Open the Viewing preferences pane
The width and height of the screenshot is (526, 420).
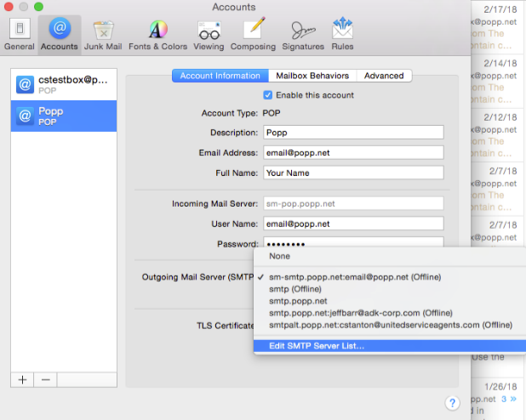209,35
